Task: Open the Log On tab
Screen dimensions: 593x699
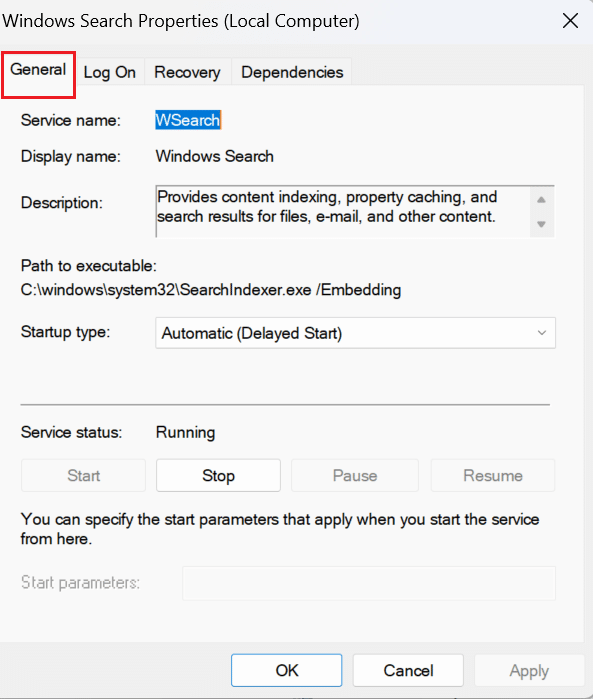Action: point(110,72)
